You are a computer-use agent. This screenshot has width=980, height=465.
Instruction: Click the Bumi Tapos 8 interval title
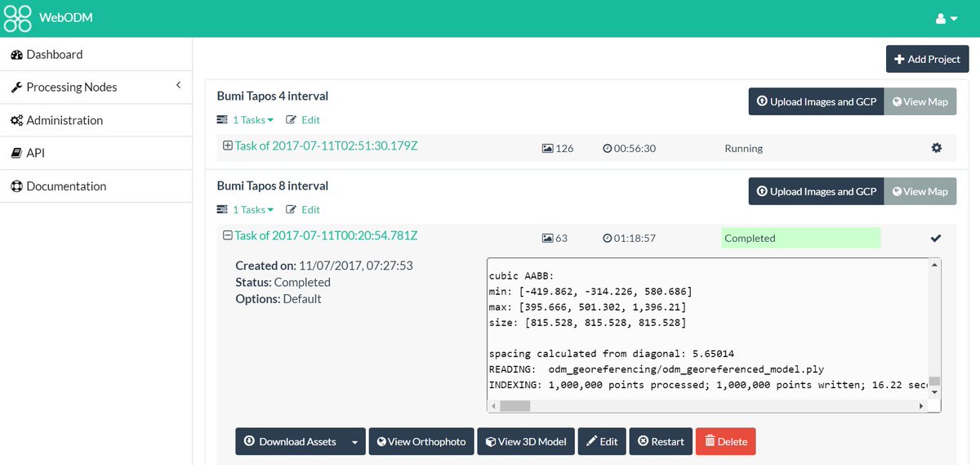point(273,186)
